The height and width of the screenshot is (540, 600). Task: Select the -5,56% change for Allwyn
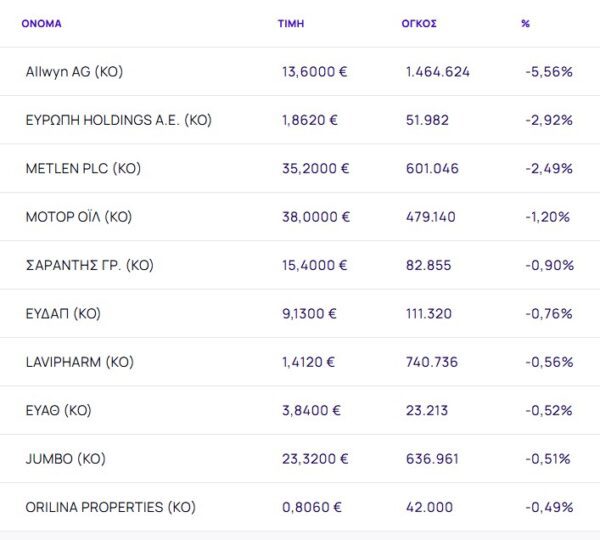[x=548, y=72]
